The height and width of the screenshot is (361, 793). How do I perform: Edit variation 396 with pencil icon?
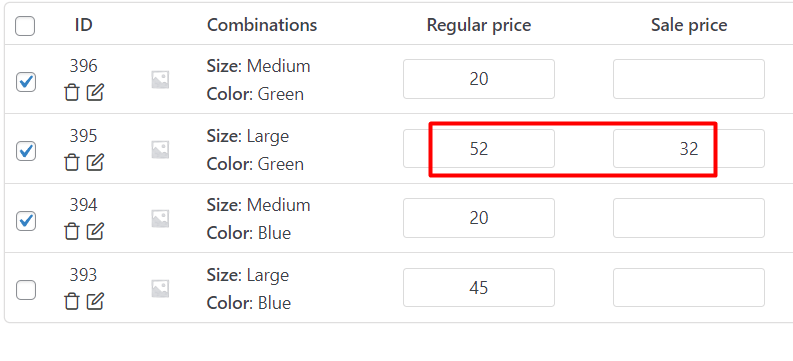click(95, 93)
